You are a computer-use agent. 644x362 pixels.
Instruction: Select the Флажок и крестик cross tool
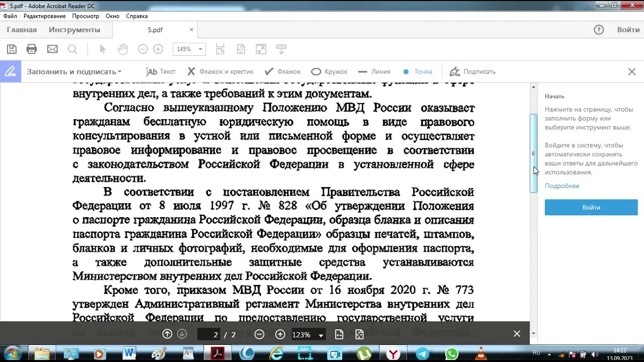click(220, 71)
